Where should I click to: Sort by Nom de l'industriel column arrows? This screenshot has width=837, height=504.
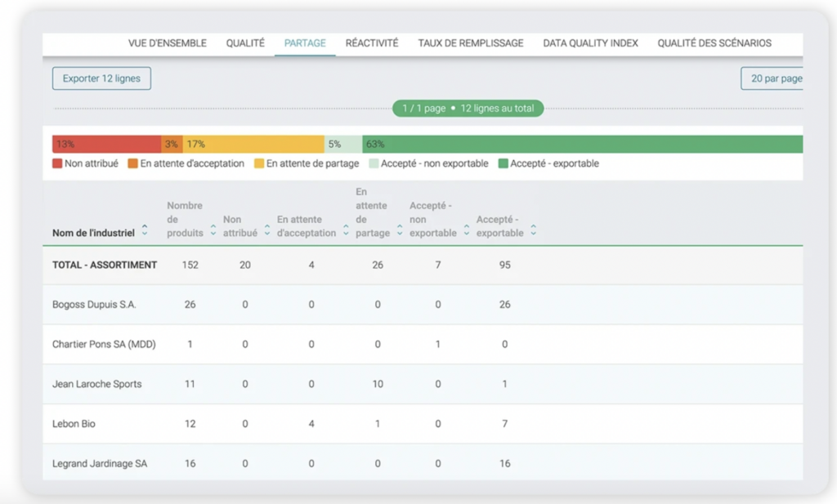tap(145, 231)
